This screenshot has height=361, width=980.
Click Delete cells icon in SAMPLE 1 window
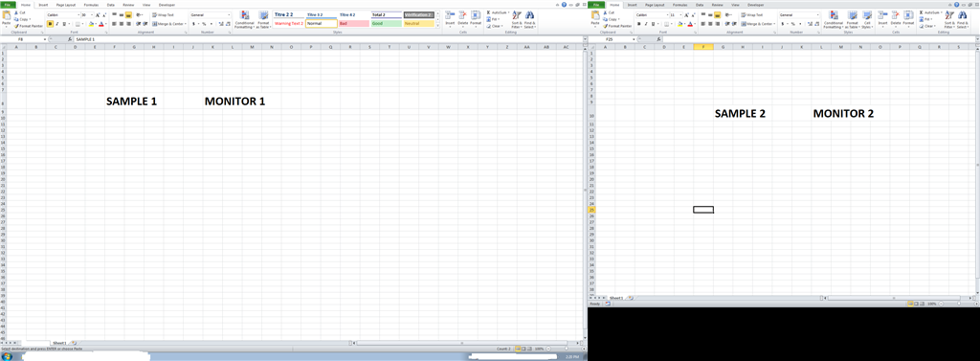click(462, 19)
